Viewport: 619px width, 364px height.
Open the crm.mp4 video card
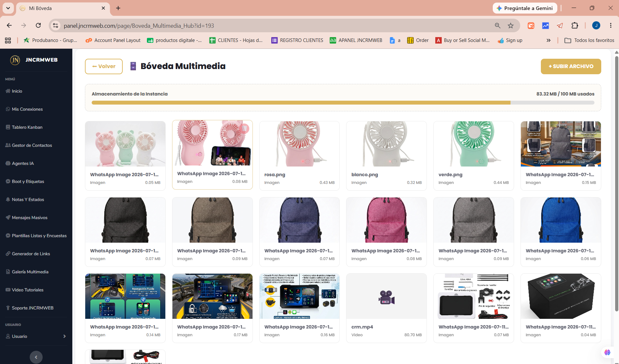[387, 308]
